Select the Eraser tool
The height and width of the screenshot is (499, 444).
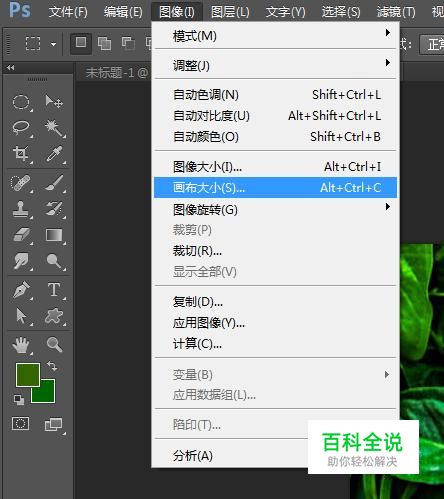21,235
